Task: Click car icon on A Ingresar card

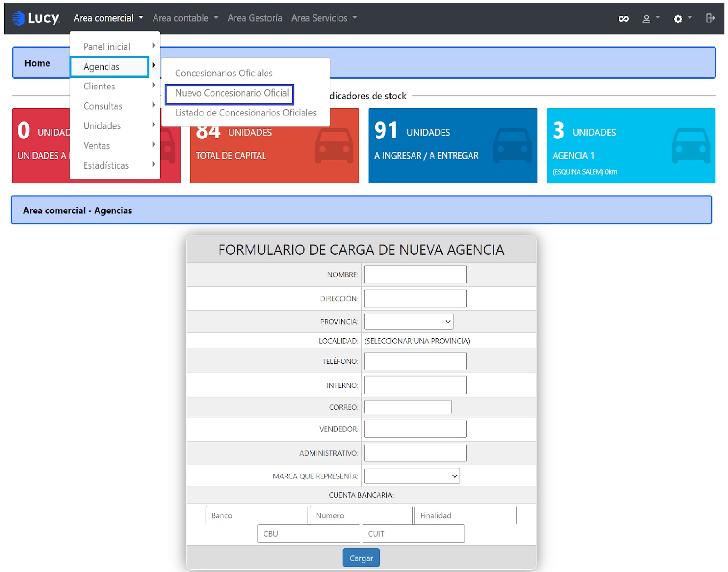Action: click(512, 146)
